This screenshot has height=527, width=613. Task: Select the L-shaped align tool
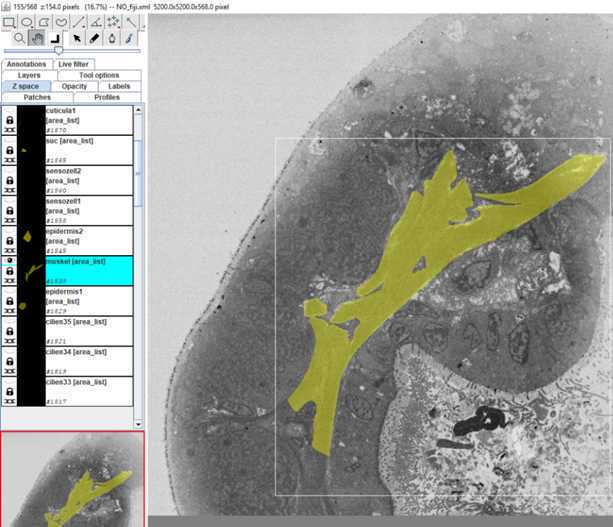[56, 38]
